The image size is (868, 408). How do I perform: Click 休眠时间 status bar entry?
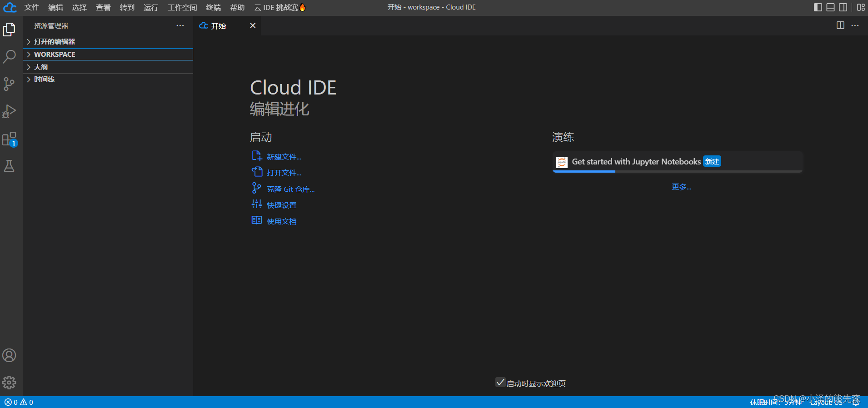[x=775, y=402]
